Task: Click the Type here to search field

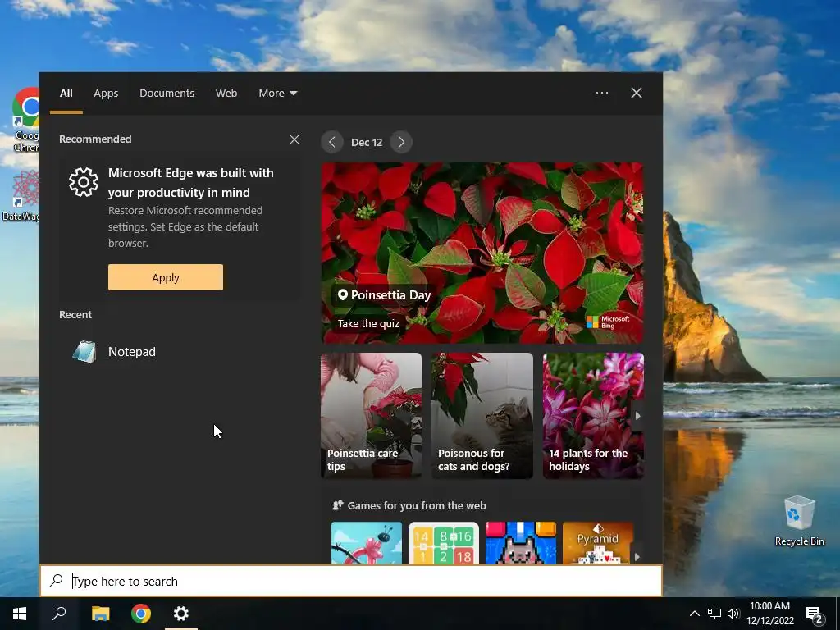Action: point(351,581)
